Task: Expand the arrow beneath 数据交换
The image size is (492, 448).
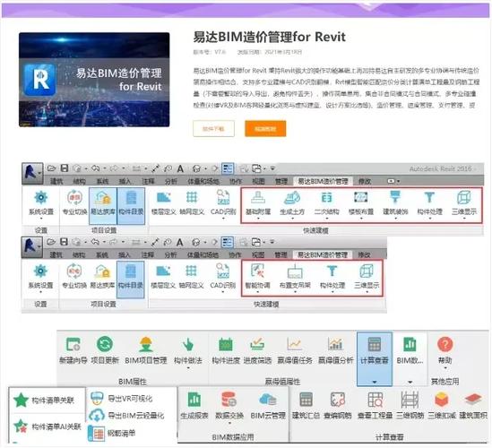Action: (229, 423)
